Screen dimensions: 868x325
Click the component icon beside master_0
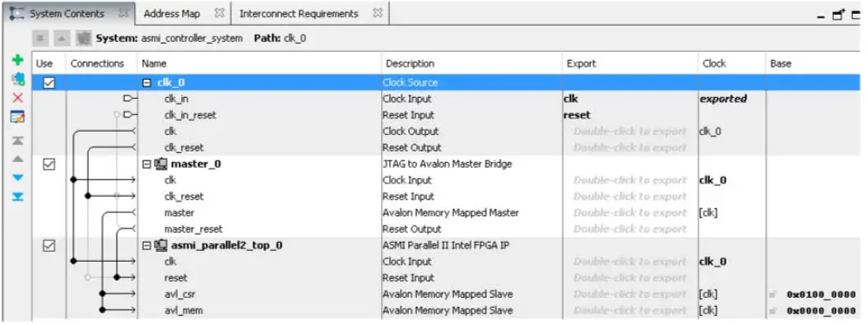click(x=161, y=164)
